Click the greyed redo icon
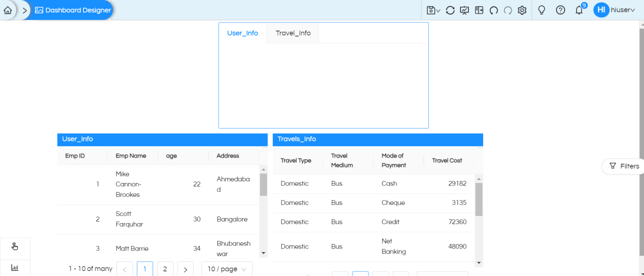 tap(508, 10)
